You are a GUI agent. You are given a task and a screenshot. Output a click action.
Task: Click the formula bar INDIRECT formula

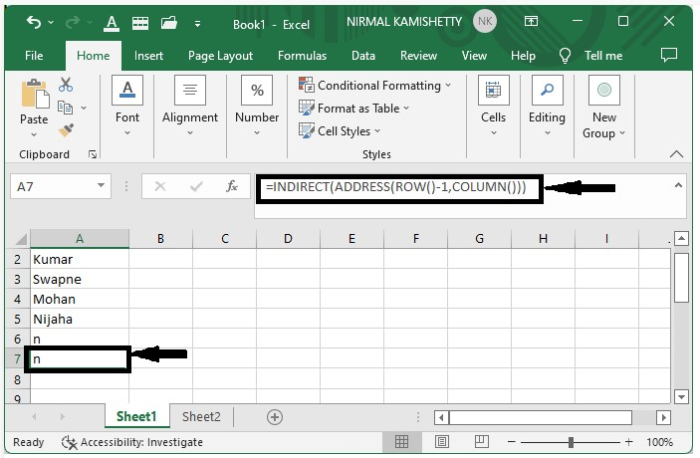(x=396, y=187)
